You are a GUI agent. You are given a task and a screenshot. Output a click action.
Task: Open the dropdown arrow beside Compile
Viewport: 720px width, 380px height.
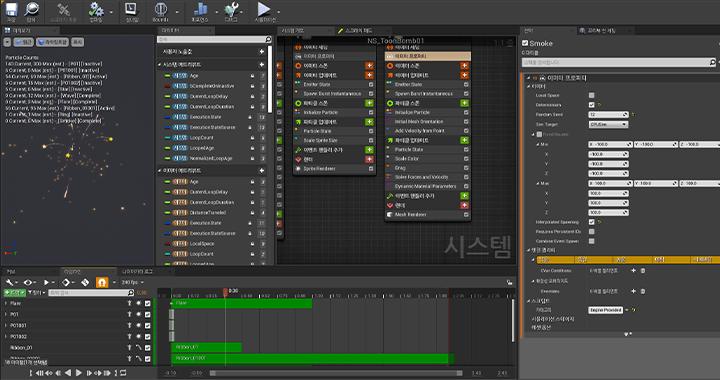tap(111, 12)
